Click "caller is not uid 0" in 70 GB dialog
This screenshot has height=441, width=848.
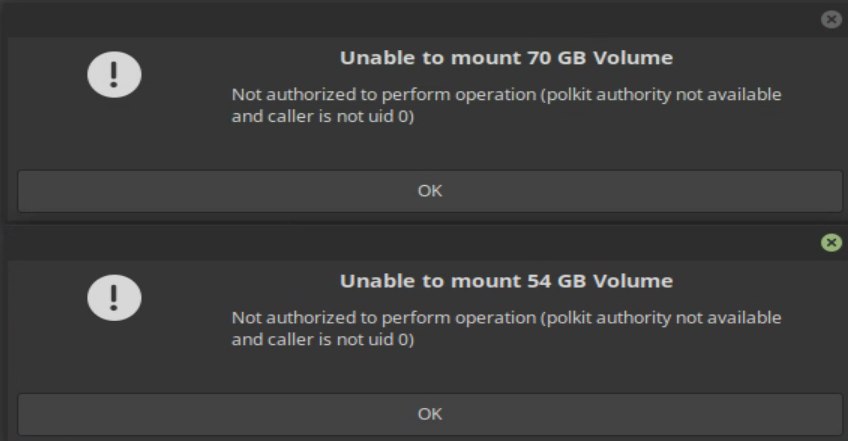pyautogui.click(x=338, y=116)
